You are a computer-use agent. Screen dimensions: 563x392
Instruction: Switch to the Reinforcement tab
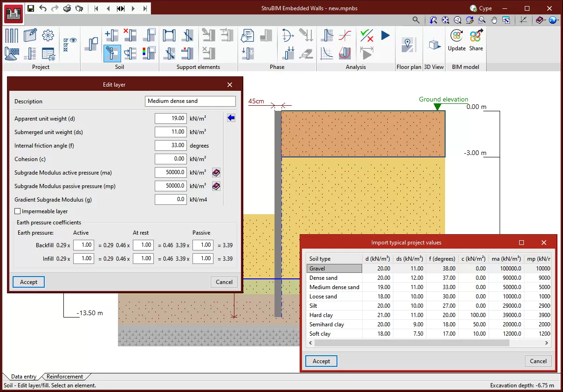64,377
